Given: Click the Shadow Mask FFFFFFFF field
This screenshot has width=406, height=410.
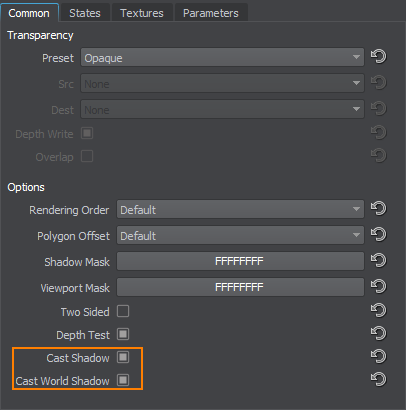Looking at the screenshot, I should click(240, 261).
